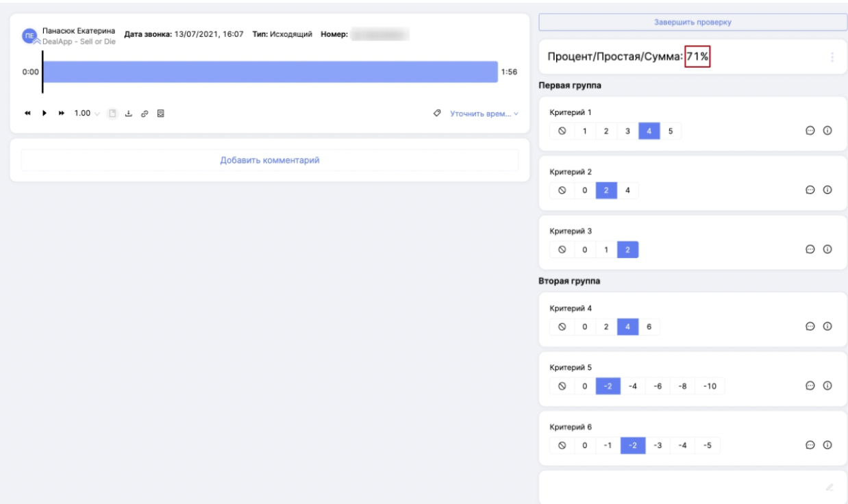
Task: Click the Добавить комментарий button
Action: [x=270, y=160]
